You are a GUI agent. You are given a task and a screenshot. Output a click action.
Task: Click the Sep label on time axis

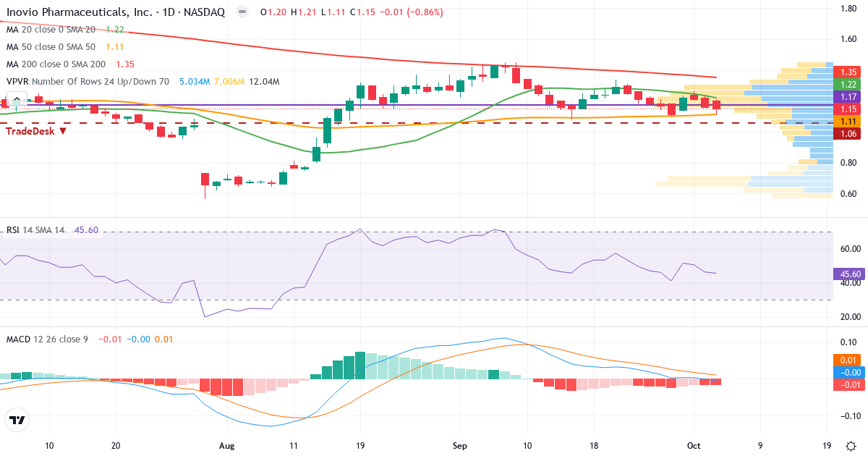[460, 446]
